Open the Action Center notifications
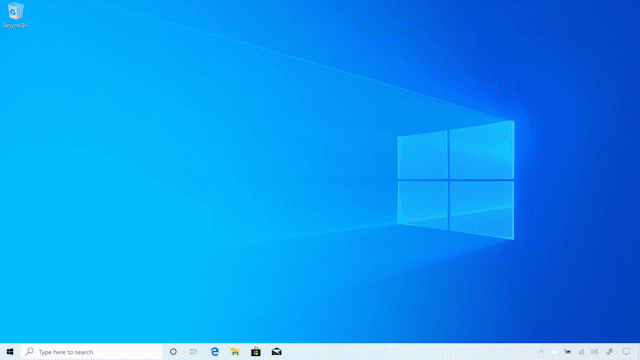Viewport: 640px width, 360px height. coord(626,351)
